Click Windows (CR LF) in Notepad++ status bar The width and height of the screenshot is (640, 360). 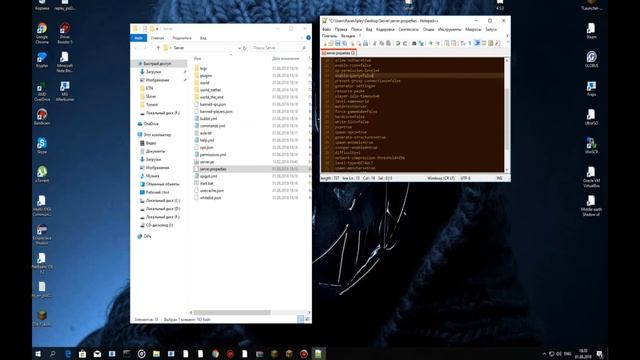441,178
